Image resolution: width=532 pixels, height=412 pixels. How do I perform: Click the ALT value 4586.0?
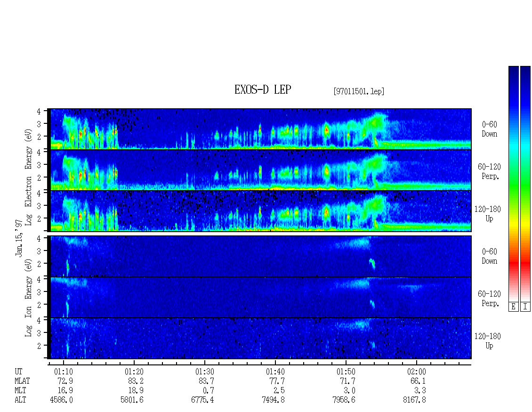(x=61, y=400)
